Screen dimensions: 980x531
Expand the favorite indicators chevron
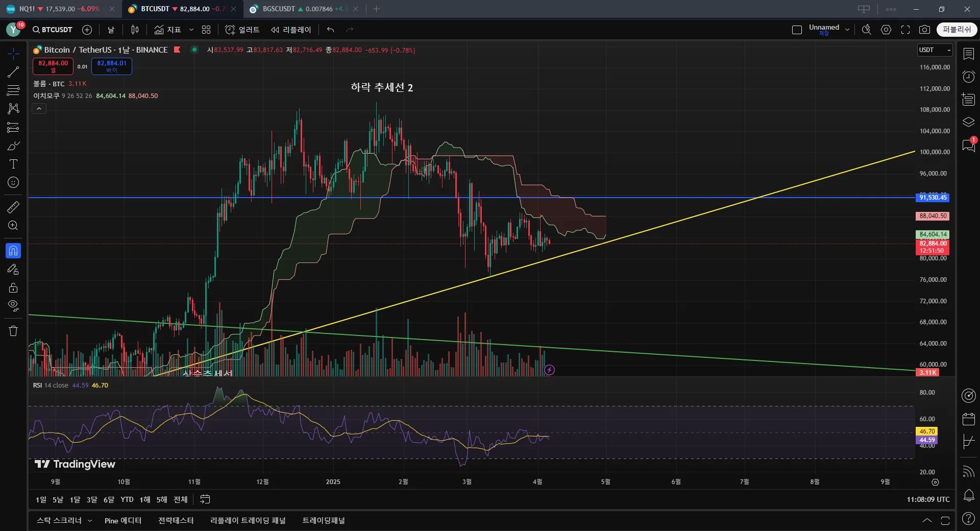click(x=191, y=30)
